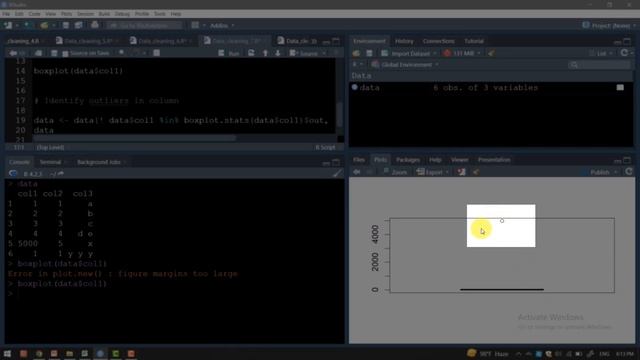Click the load workspace icon in Environment pane
This screenshot has width=640, height=360.
point(356,53)
